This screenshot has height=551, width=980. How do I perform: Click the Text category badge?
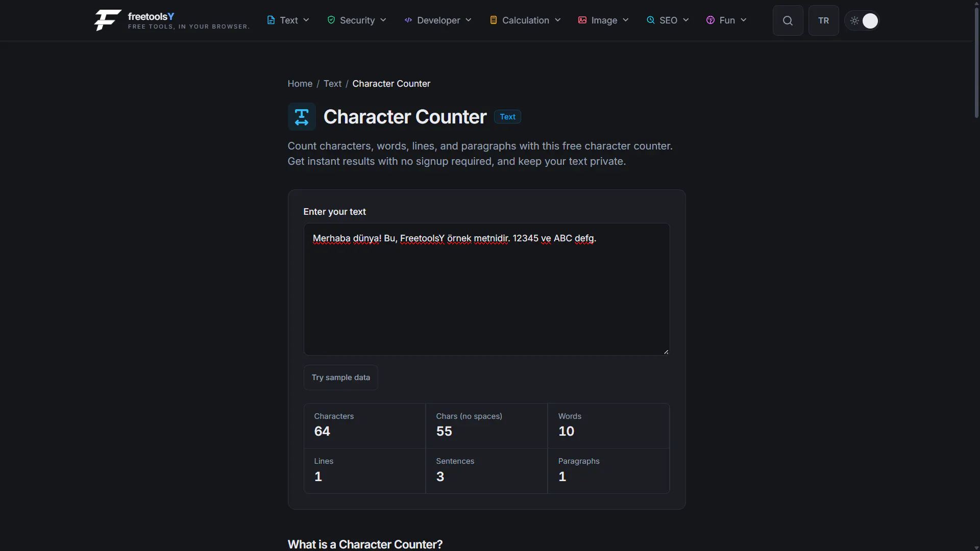[x=507, y=117]
